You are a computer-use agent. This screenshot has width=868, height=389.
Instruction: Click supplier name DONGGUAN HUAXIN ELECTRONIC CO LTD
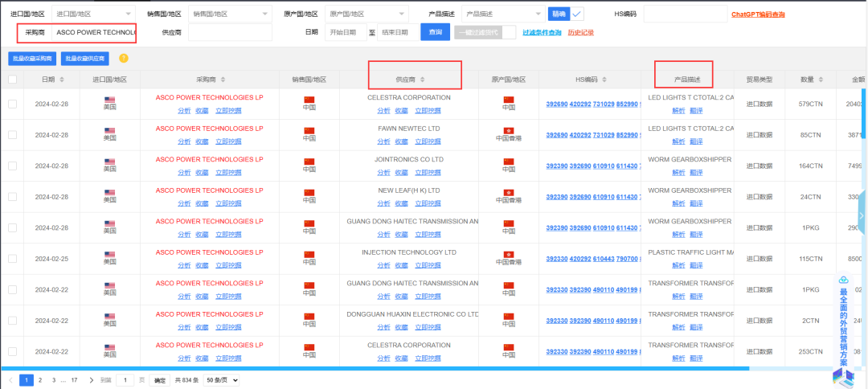pos(412,314)
